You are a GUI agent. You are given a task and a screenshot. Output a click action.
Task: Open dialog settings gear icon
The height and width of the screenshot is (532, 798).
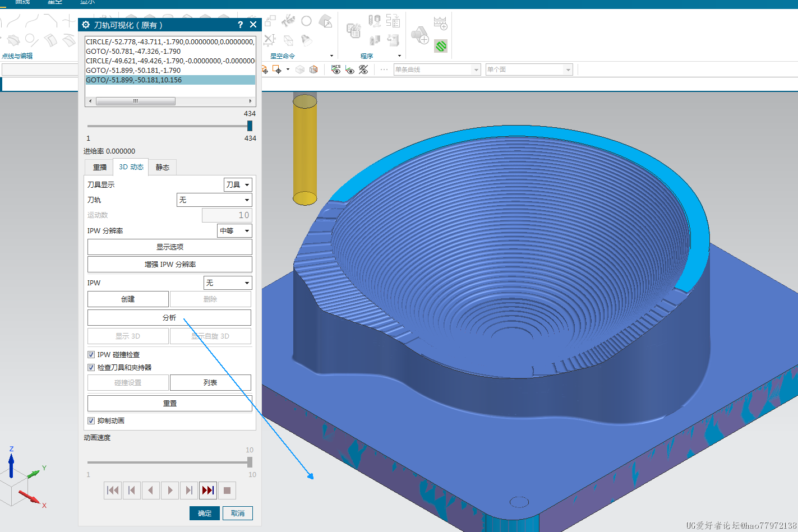[86, 25]
